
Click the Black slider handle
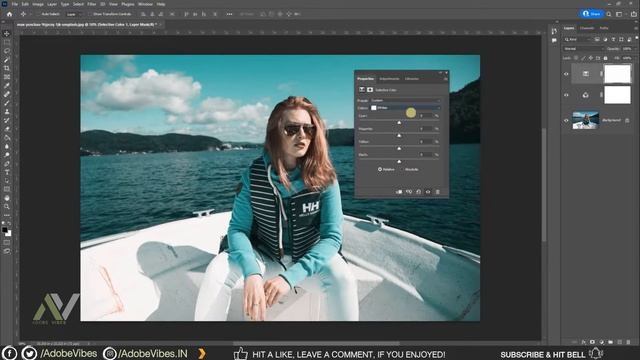399,161
